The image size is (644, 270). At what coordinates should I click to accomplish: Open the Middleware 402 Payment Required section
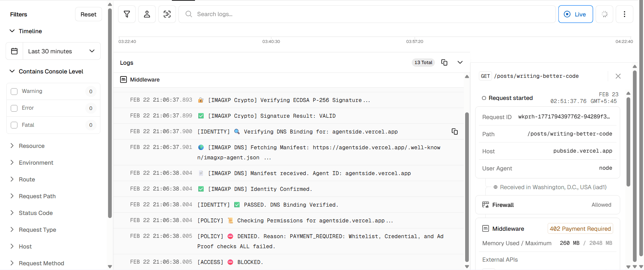tap(547, 229)
